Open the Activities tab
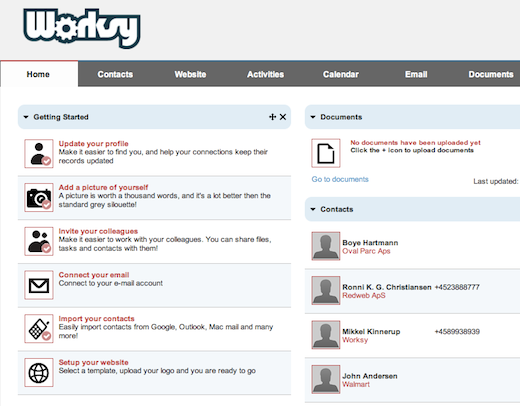This screenshot has width=520, height=406. click(266, 74)
